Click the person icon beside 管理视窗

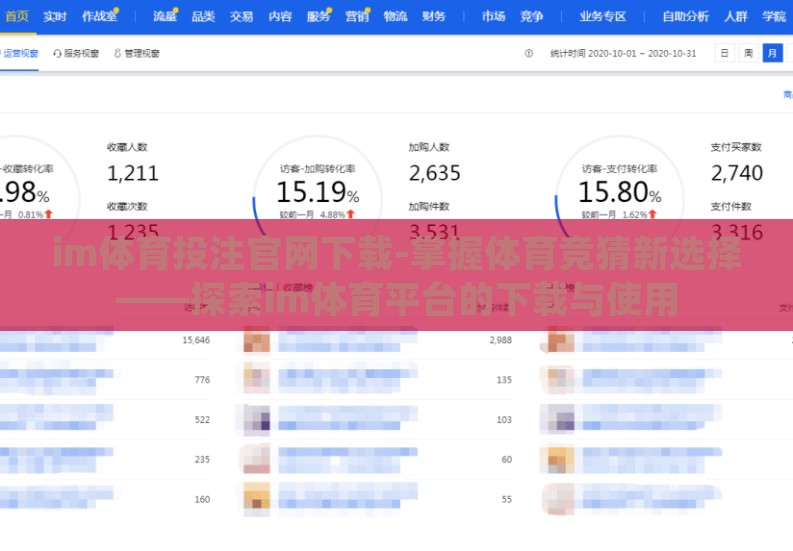pos(117,53)
